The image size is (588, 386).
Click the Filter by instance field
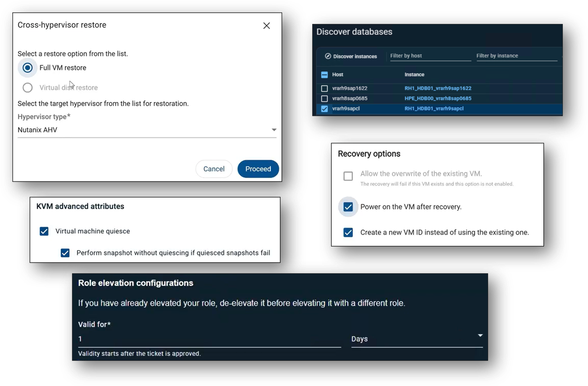coord(517,56)
